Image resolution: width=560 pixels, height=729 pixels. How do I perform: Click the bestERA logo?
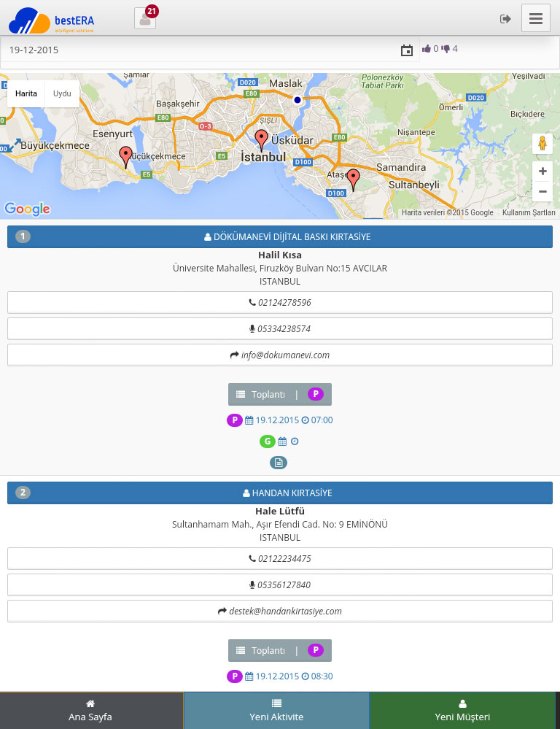coord(51,20)
